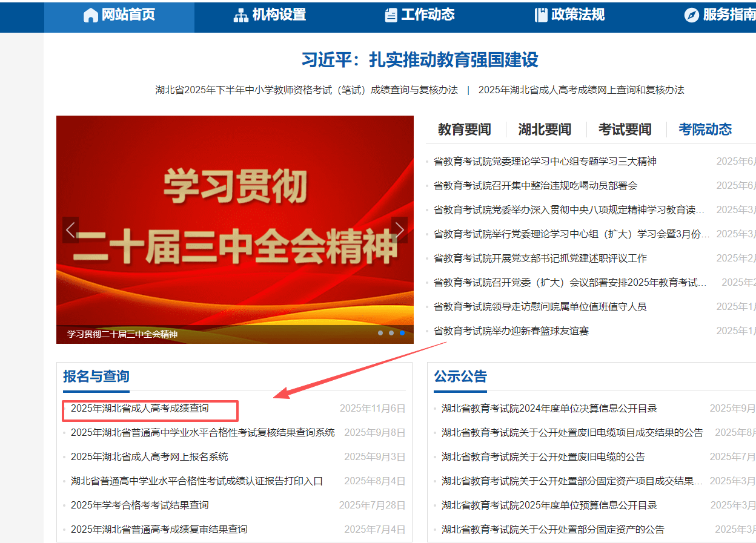Switch to the 教育要闻 tab
This screenshot has height=543, width=756.
464,130
